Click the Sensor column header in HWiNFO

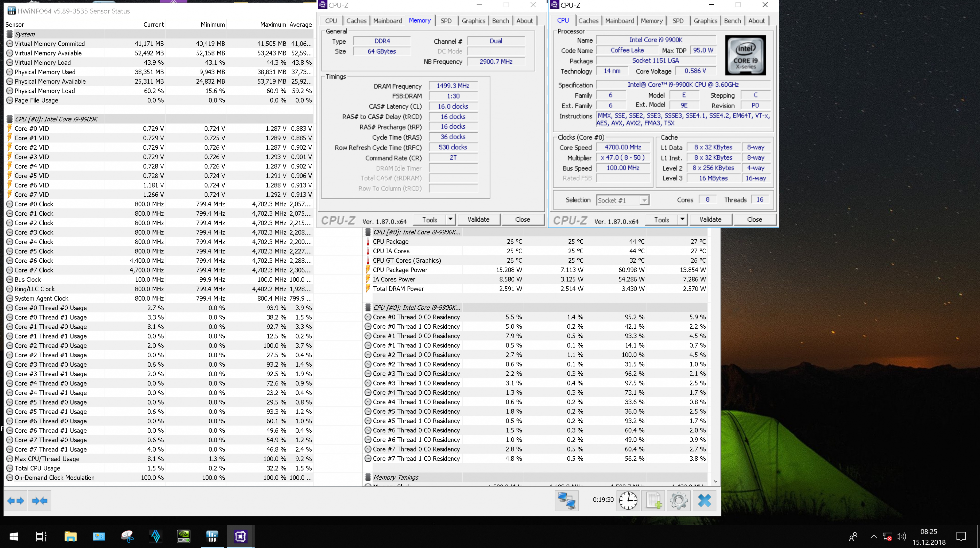click(x=54, y=25)
